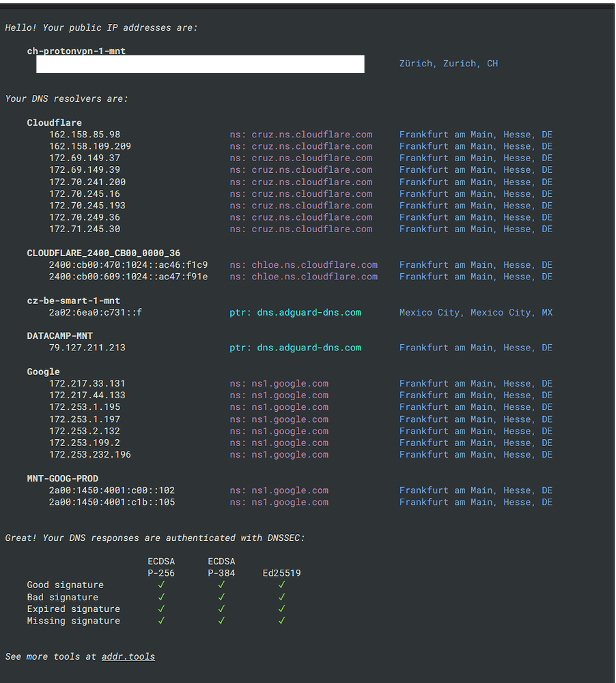
Task: Click the Google group heading
Action: pyautogui.click(x=44, y=372)
